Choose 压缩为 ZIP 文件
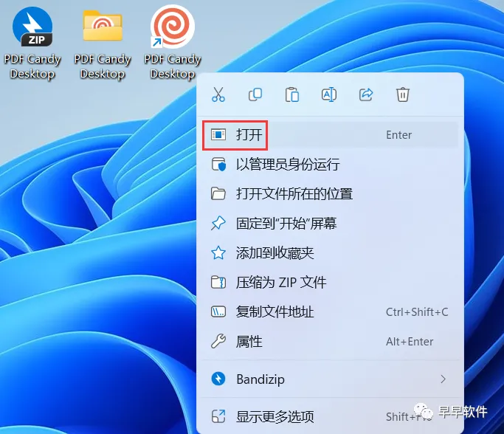The height and width of the screenshot is (434, 504). click(330, 283)
